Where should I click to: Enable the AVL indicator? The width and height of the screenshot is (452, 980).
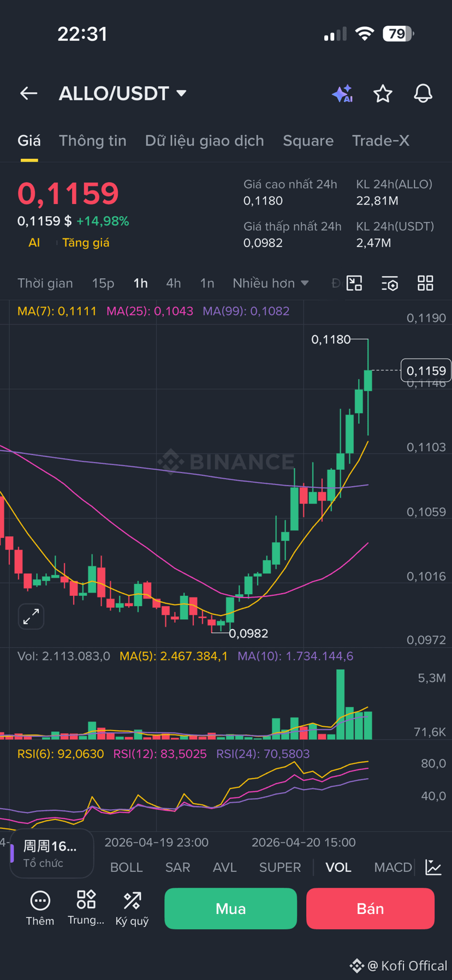tap(225, 868)
